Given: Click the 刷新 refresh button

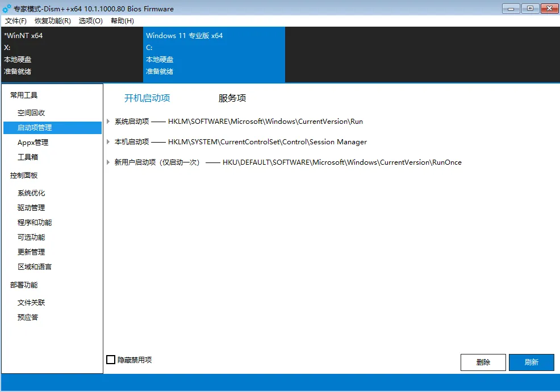Looking at the screenshot, I should [531, 362].
